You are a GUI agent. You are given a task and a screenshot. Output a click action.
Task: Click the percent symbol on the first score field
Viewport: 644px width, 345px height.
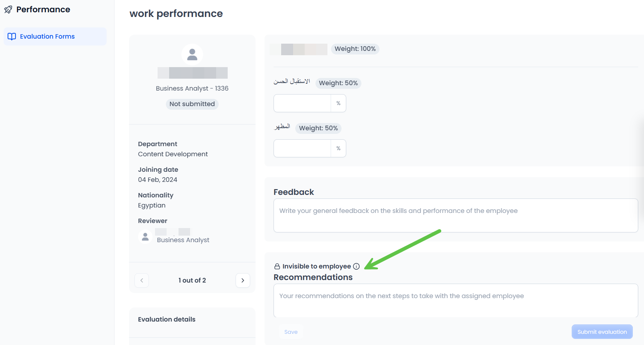tap(338, 103)
